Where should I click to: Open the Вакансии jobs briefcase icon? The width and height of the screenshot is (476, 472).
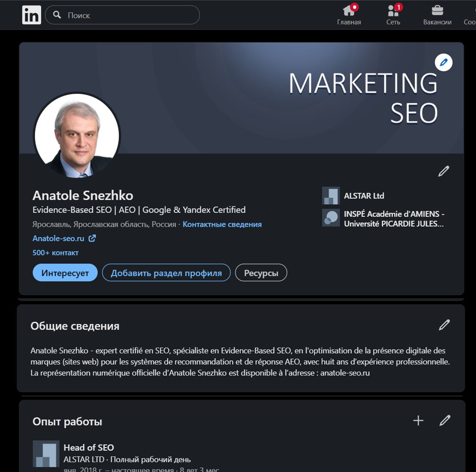(x=437, y=10)
